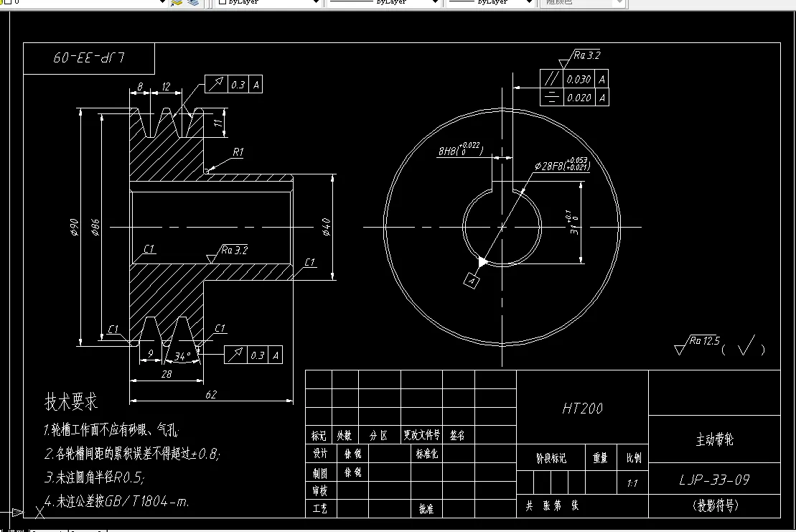Click '徐锐' in the 制图 row
The width and height of the screenshot is (796, 532).
353,472
